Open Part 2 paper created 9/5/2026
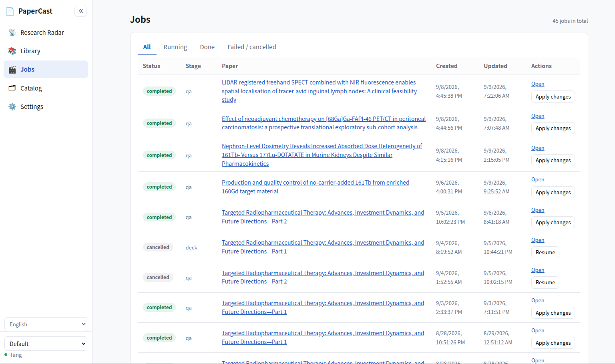Screen dimensions: 615x364 (x=323, y=217)
